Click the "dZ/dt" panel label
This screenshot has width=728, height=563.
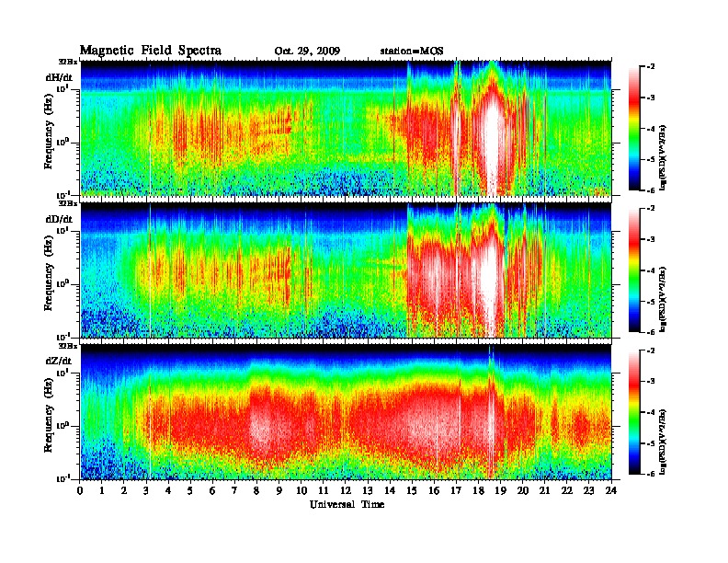[59, 361]
